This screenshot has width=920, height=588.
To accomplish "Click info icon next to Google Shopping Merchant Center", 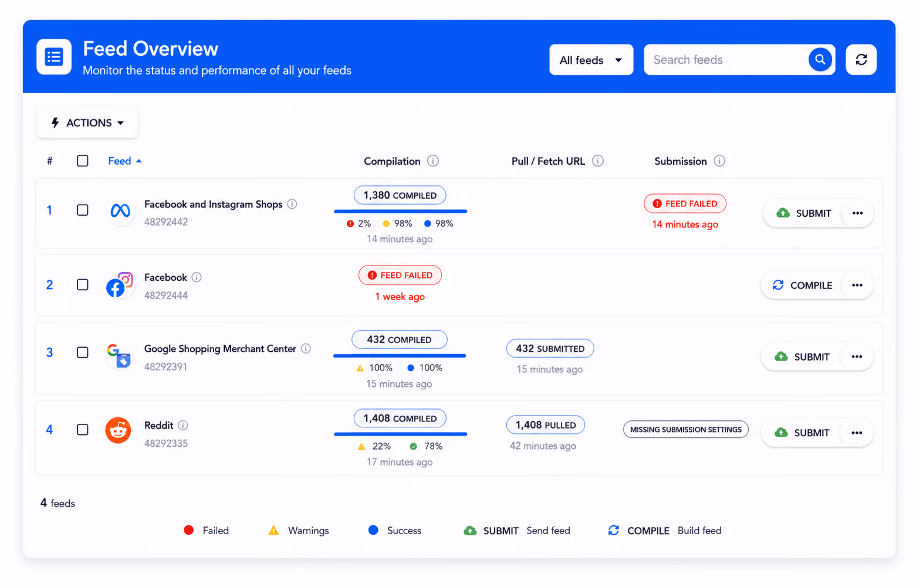I will (306, 348).
